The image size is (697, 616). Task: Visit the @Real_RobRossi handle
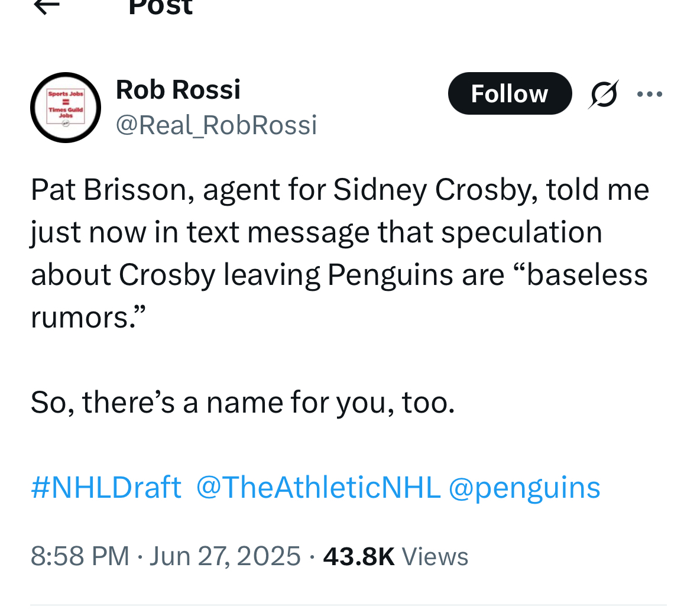coord(216,125)
